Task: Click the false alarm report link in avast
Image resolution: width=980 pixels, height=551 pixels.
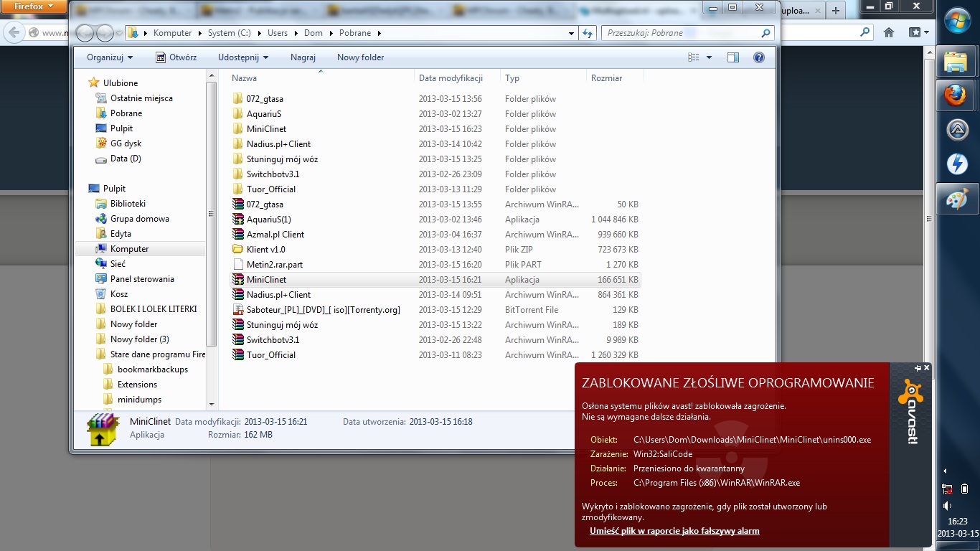Action: [x=674, y=531]
